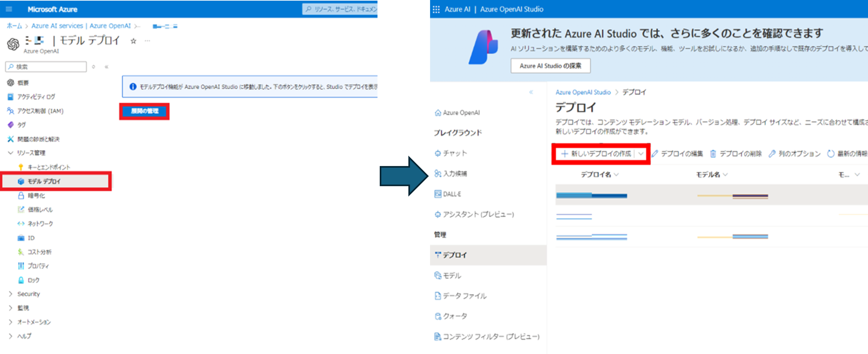Click 最新の情報 refresh button
This screenshot has height=354, width=868.
847,154
